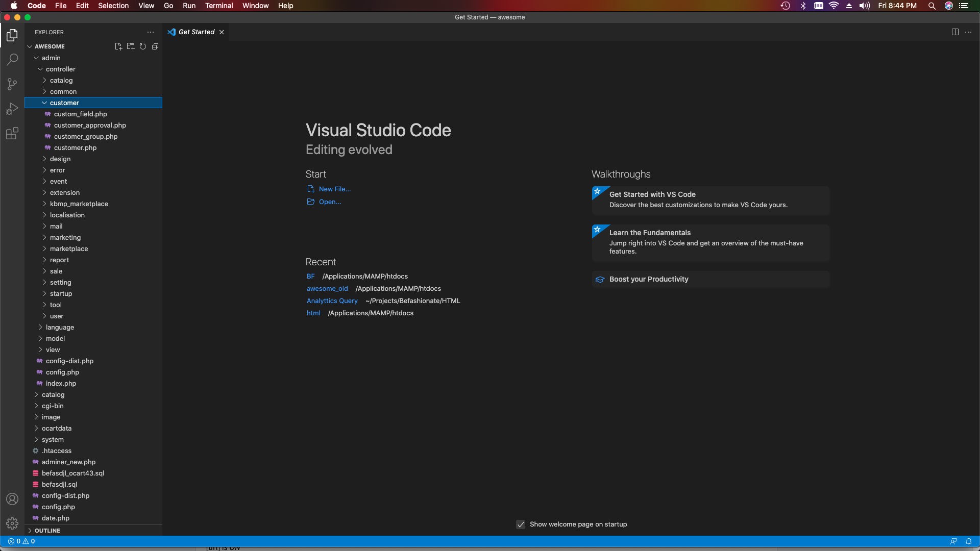Screen dimensions: 980x551
Task: Open the Run and Debug view
Action: click(12, 109)
